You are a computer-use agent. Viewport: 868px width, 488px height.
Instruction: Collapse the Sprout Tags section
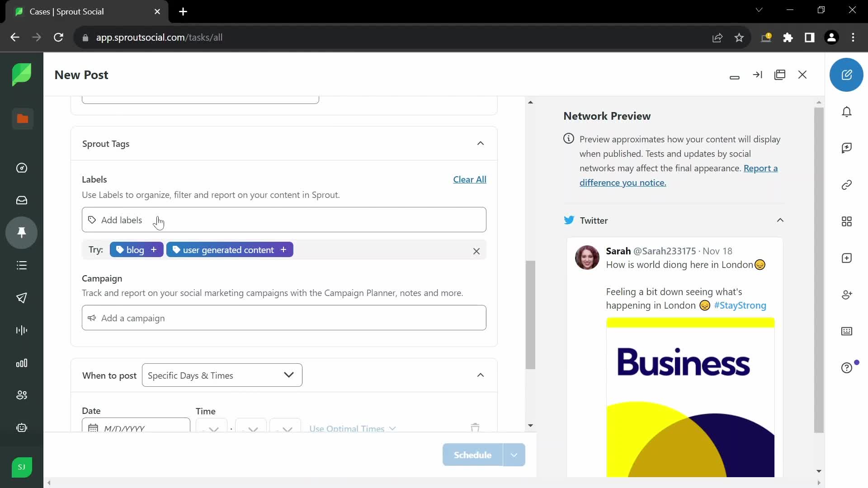pos(481,143)
